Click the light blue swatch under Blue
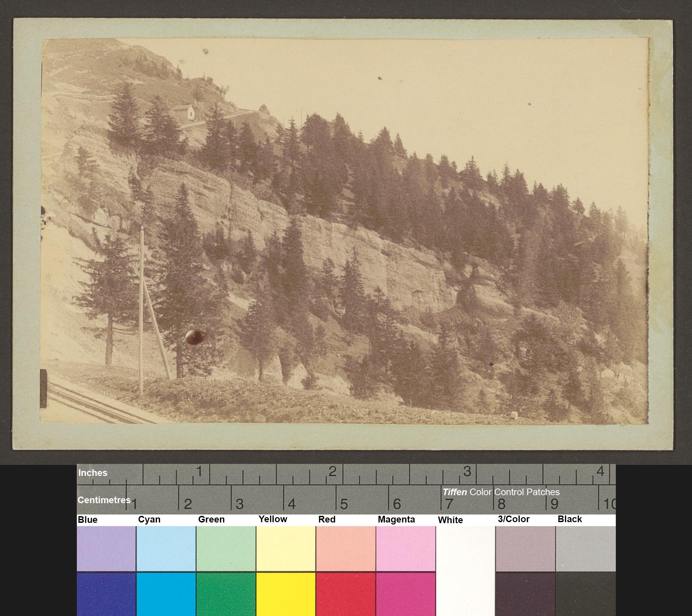The width and height of the screenshot is (692, 616). [x=106, y=548]
